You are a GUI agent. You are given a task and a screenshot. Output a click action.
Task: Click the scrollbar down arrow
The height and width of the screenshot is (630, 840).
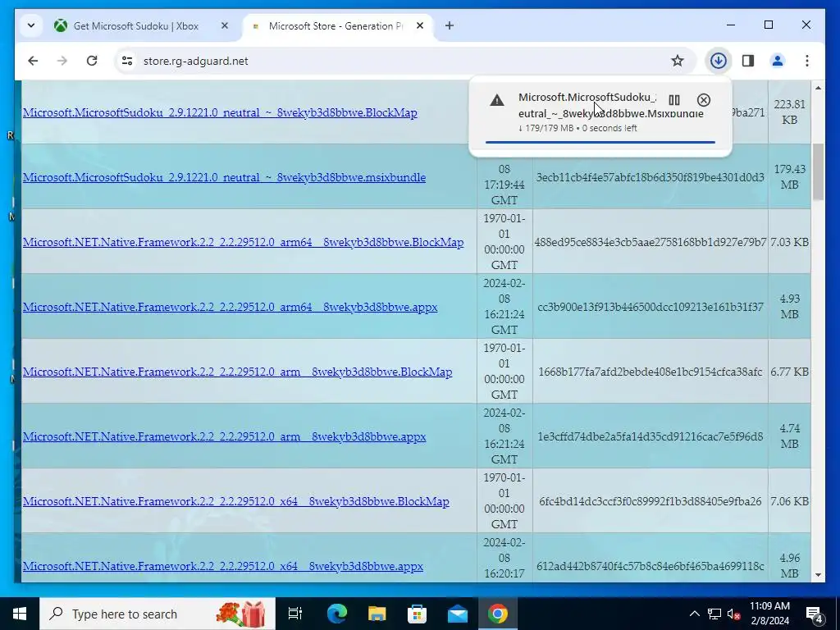(818, 575)
